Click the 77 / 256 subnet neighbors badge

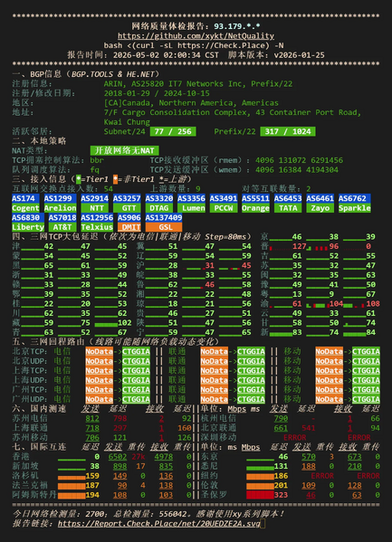173,132
